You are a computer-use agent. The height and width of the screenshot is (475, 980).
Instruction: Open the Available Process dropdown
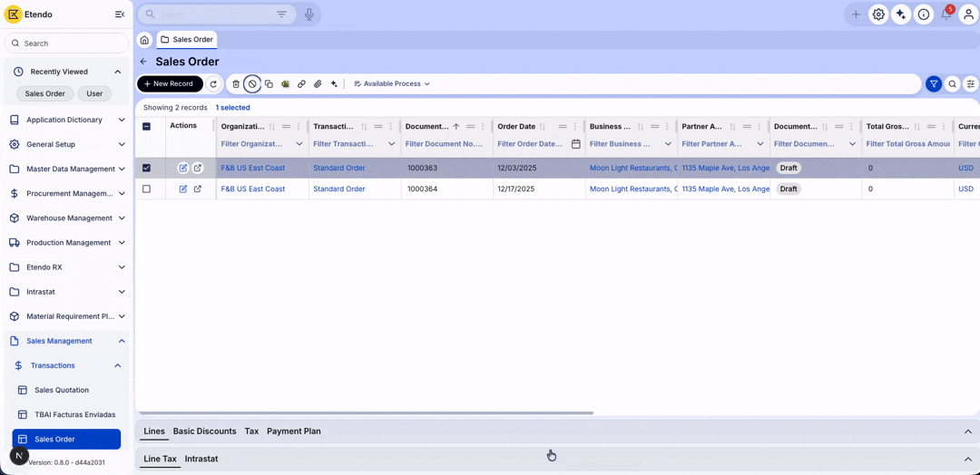(x=392, y=84)
